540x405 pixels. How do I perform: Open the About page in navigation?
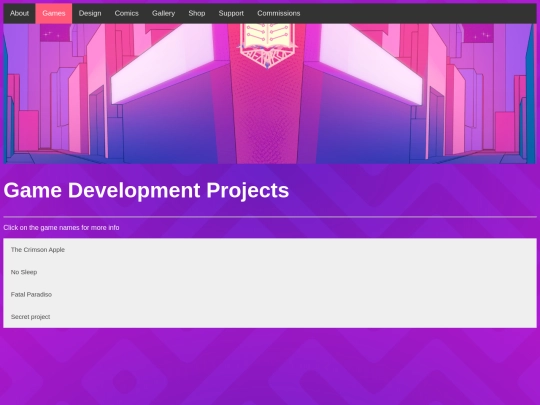click(x=19, y=13)
